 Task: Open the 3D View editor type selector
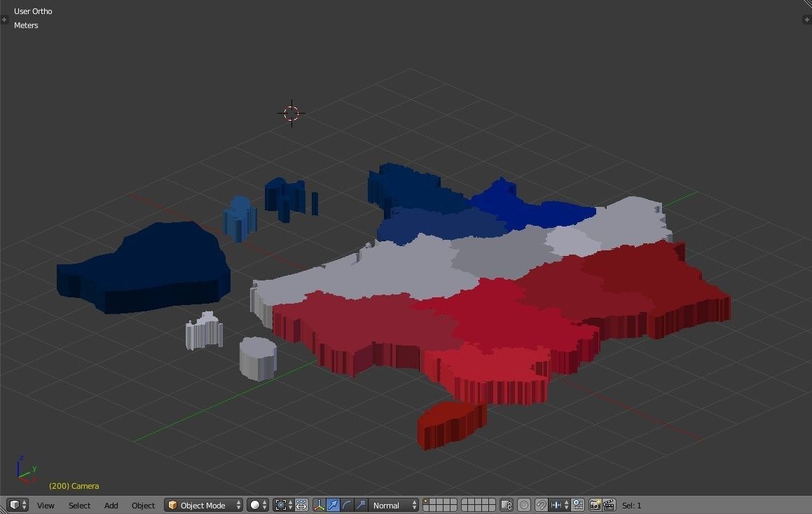pos(18,505)
